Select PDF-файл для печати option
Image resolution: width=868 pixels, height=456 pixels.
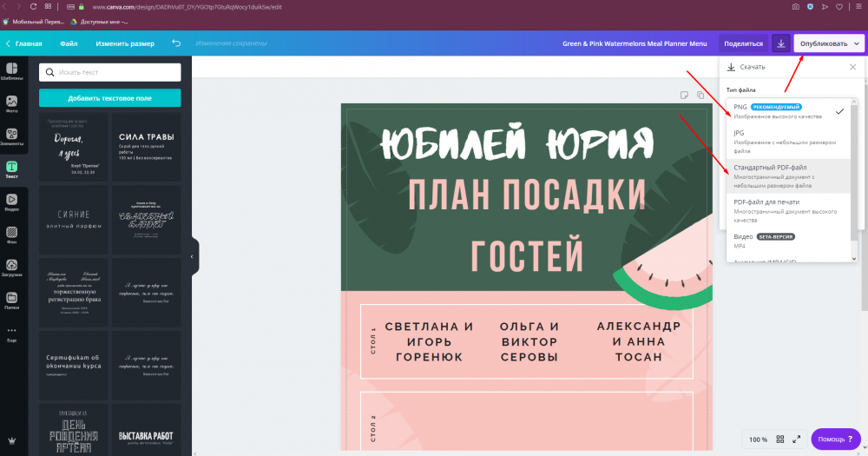[788, 210]
